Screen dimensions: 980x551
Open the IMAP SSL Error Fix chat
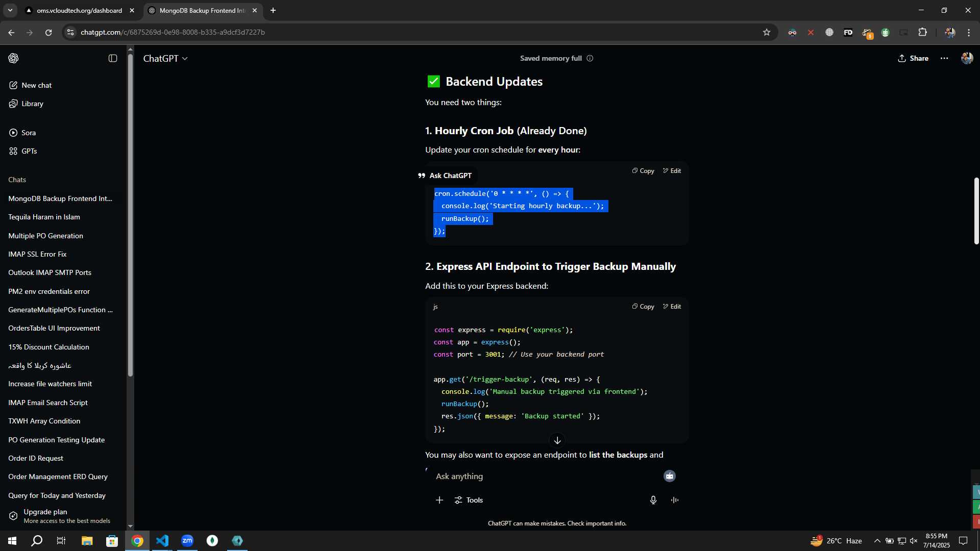(37, 254)
